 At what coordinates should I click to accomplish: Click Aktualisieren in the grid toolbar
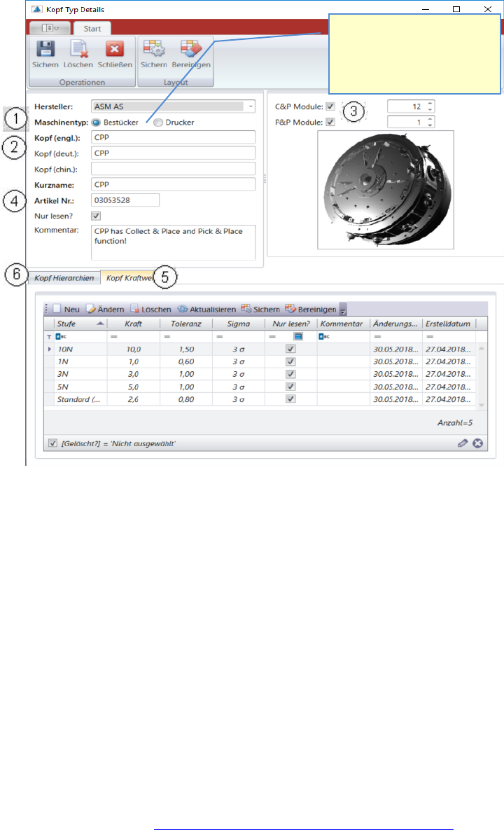click(x=206, y=309)
